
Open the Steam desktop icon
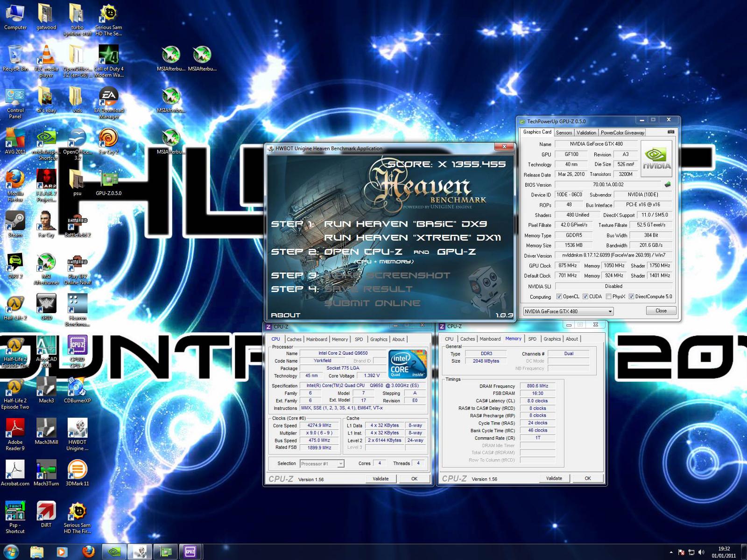click(x=15, y=224)
